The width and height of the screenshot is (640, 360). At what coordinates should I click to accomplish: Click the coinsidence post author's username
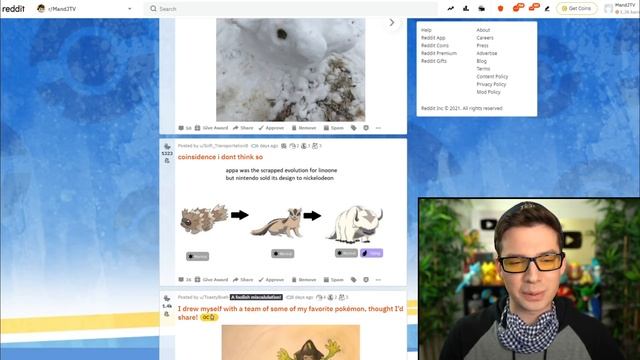[224, 146]
